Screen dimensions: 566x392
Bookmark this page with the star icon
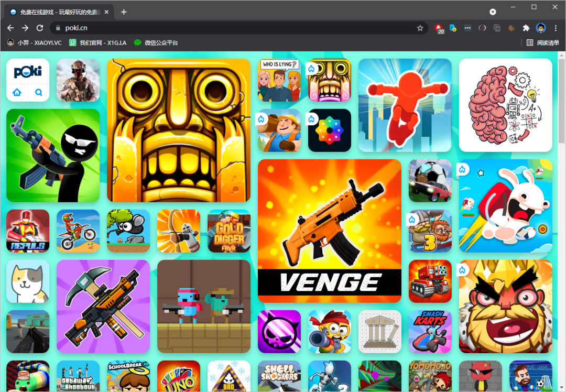tap(420, 28)
